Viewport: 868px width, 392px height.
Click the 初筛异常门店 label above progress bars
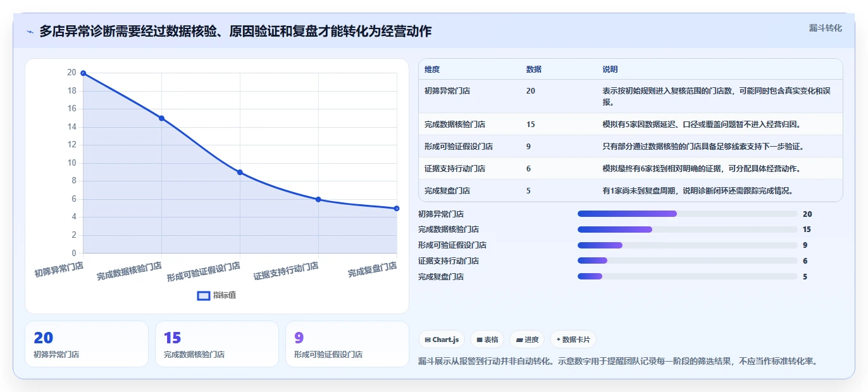(x=441, y=214)
